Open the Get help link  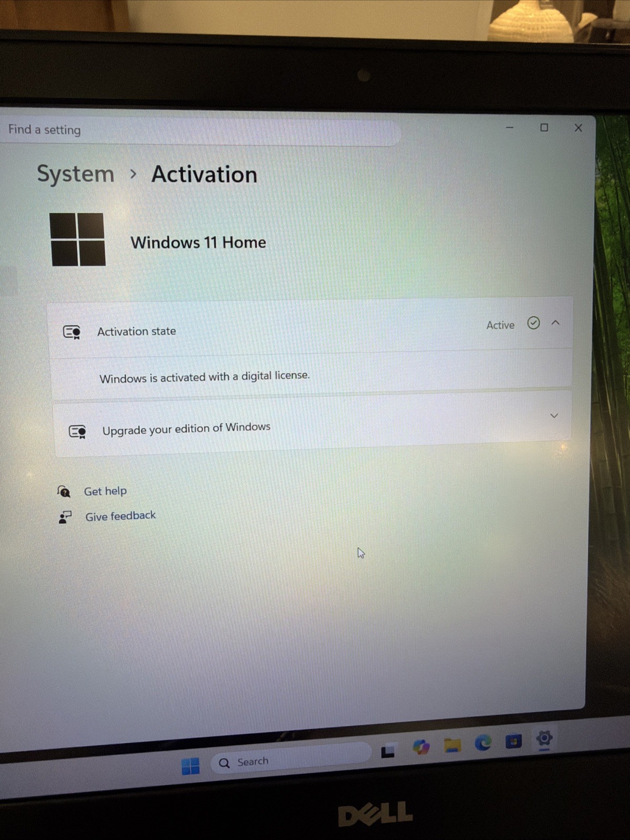[x=105, y=491]
